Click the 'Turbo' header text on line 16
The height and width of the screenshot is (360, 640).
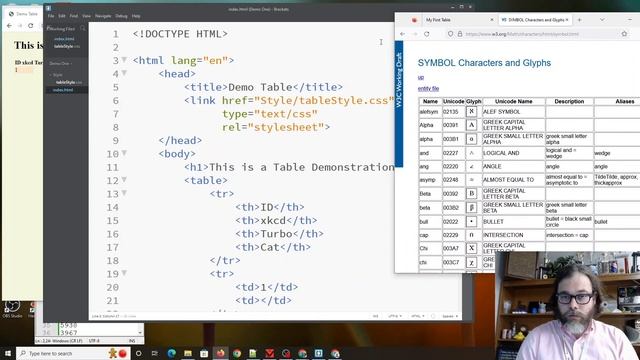[276, 234]
